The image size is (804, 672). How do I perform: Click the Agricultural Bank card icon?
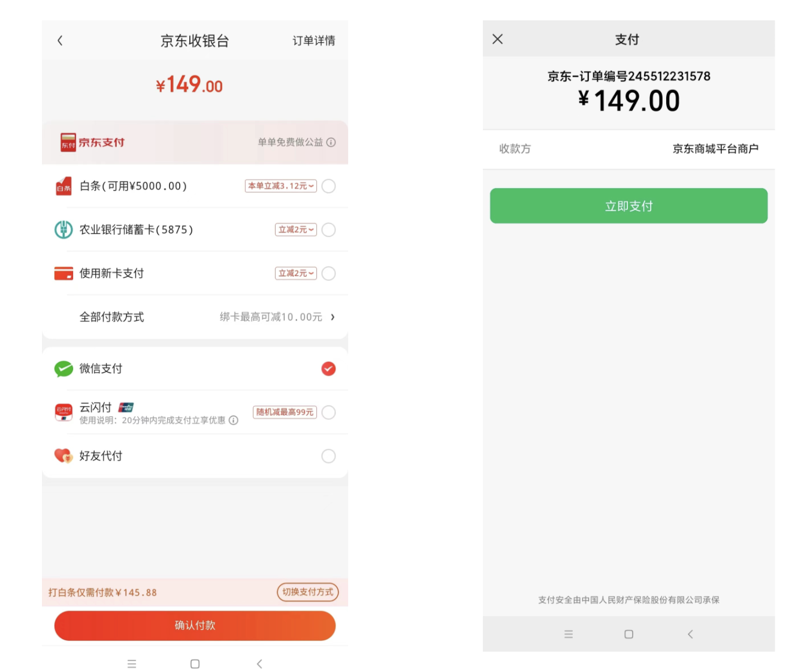63,229
